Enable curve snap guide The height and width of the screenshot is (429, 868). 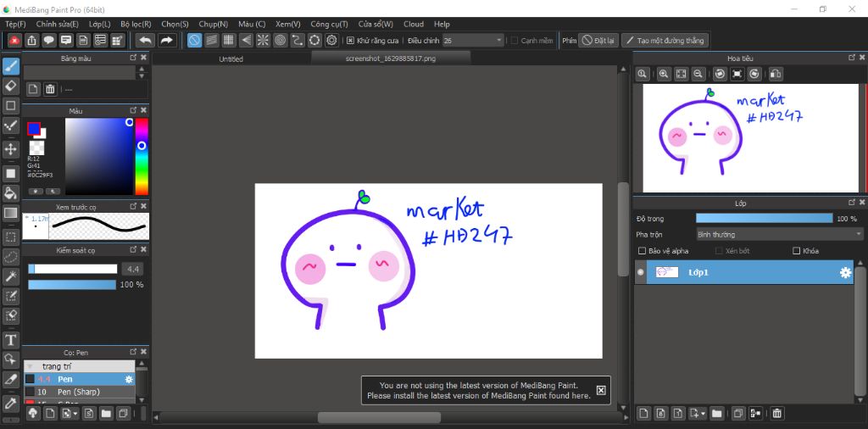pos(298,40)
